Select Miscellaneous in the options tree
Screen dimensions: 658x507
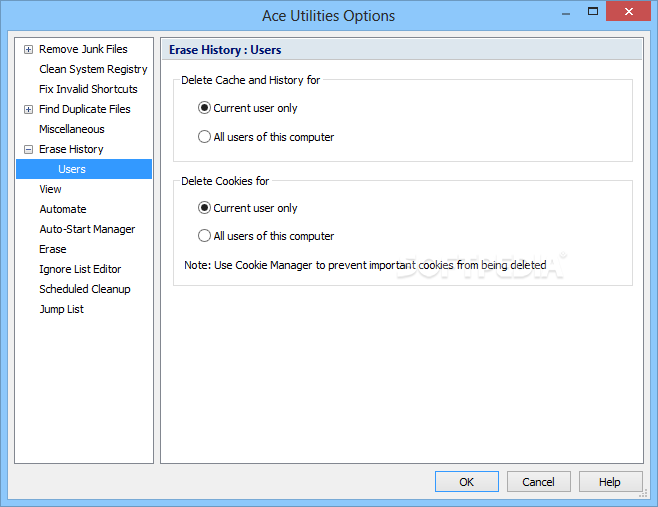point(71,129)
